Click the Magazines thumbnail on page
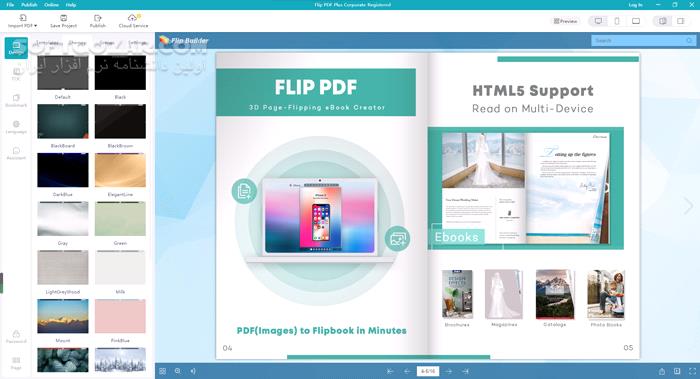This screenshot has width=700, height=379. [x=504, y=294]
